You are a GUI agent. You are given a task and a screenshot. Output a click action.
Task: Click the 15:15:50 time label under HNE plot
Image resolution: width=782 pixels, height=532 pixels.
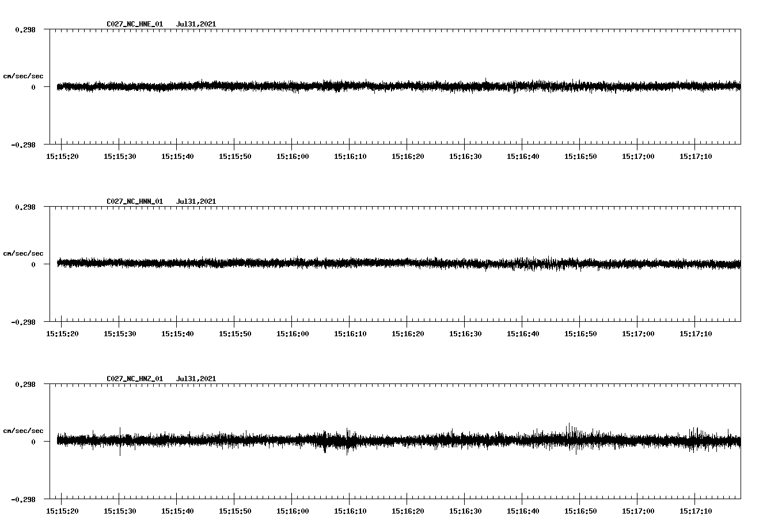pyautogui.click(x=235, y=157)
